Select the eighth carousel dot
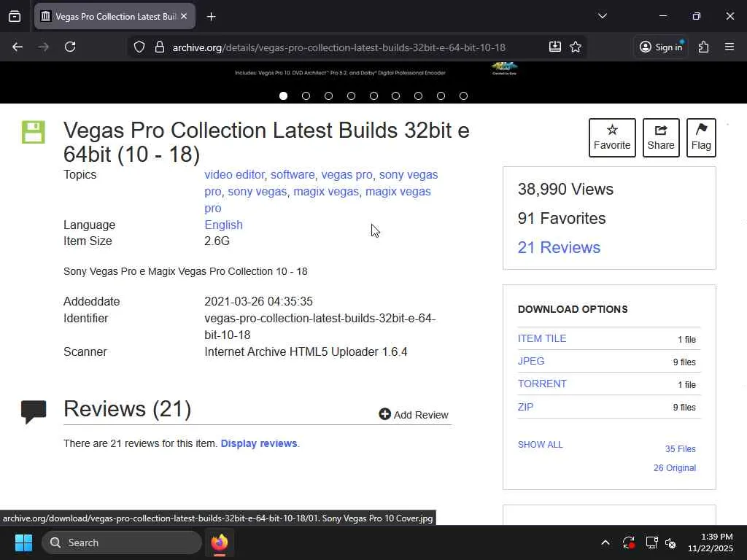This screenshot has height=560, width=747. [441, 96]
